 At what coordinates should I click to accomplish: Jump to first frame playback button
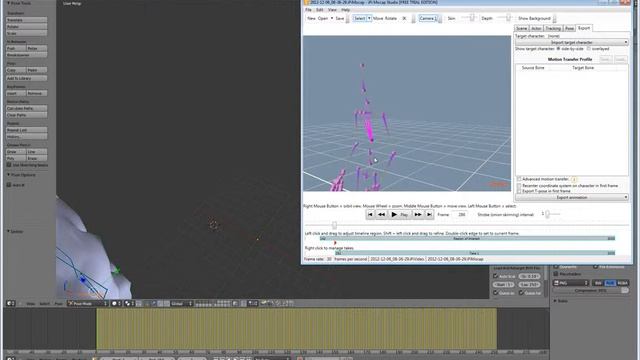tap(370, 214)
